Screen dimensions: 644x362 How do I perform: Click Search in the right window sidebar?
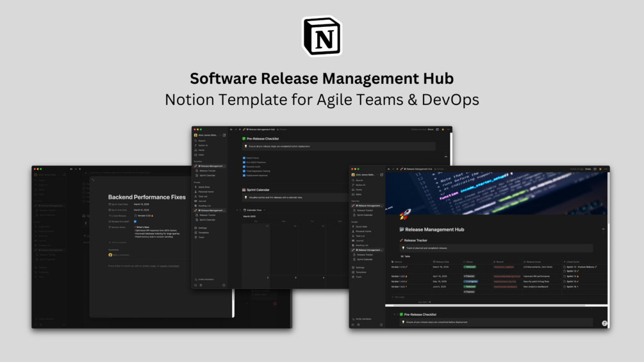click(x=358, y=180)
